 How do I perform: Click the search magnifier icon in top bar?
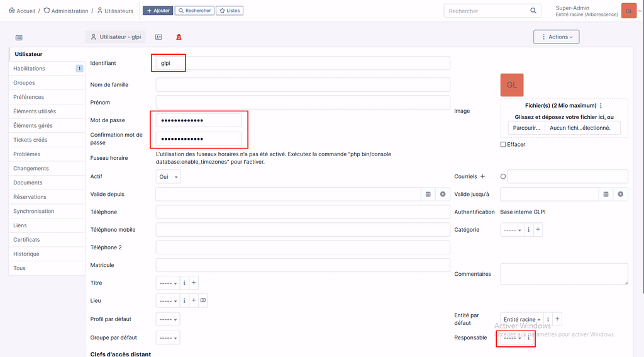533,11
